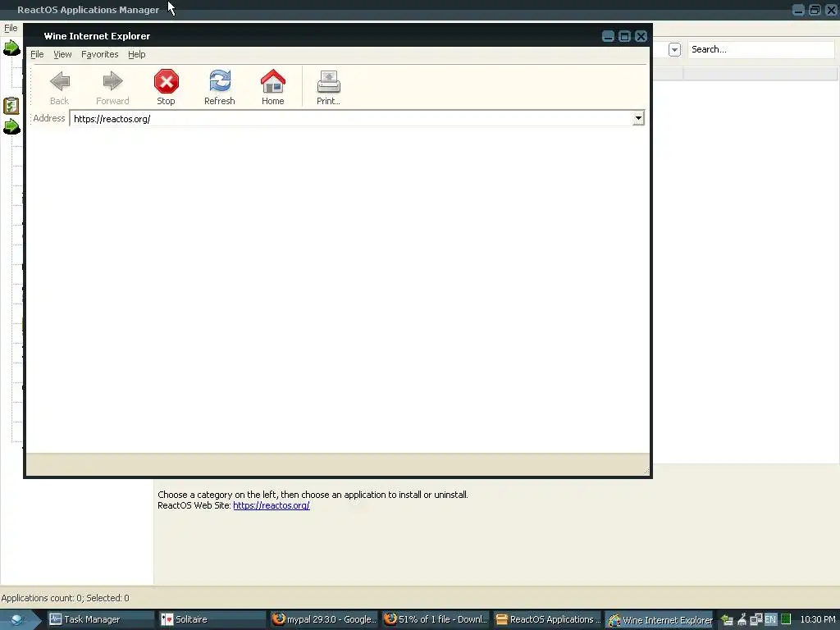Click the 'Choose a category on the left' text

point(313,495)
